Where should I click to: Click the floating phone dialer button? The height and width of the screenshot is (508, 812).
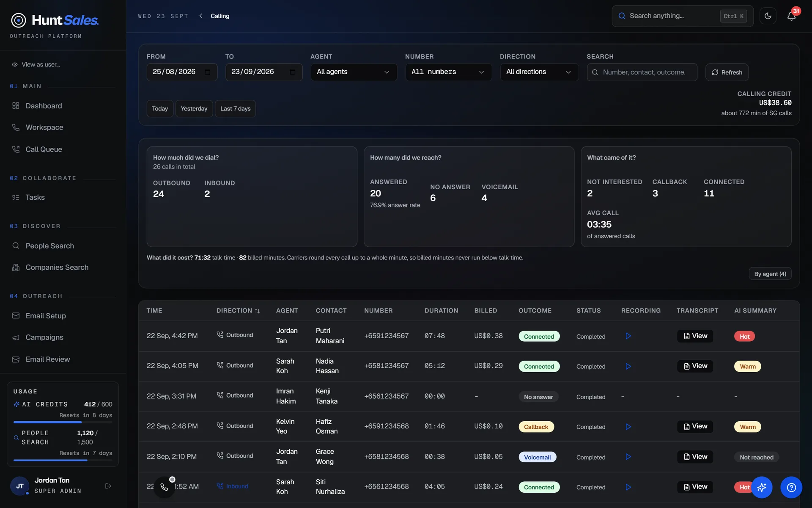tap(164, 487)
